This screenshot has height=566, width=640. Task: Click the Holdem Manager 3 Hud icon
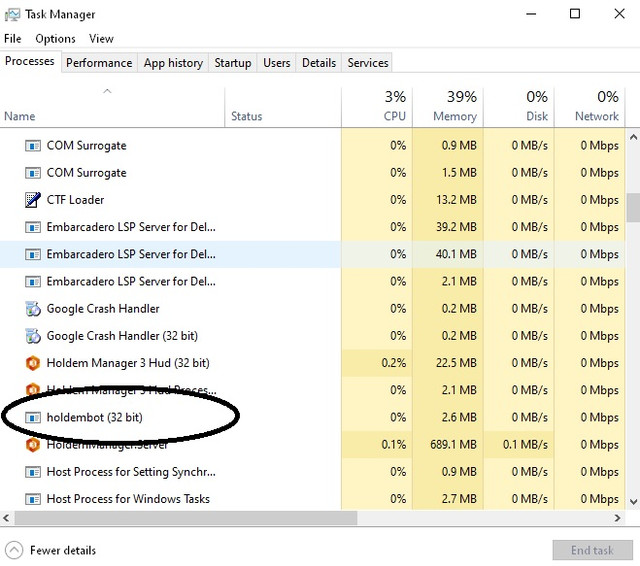[x=33, y=363]
